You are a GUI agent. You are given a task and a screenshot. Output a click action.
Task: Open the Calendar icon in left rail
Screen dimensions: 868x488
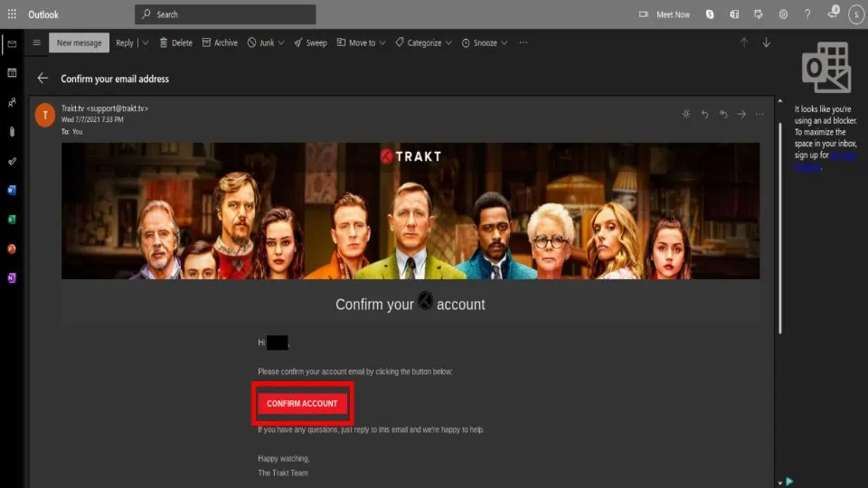12,73
